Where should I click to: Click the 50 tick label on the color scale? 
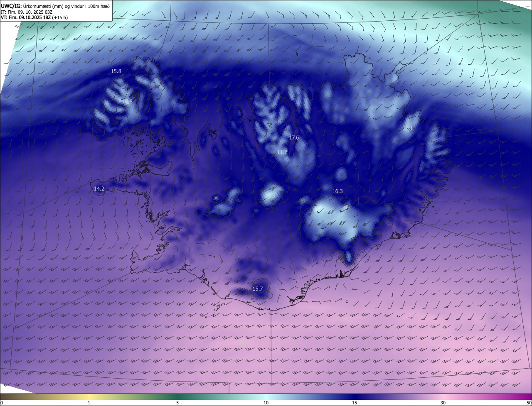click(529, 403)
